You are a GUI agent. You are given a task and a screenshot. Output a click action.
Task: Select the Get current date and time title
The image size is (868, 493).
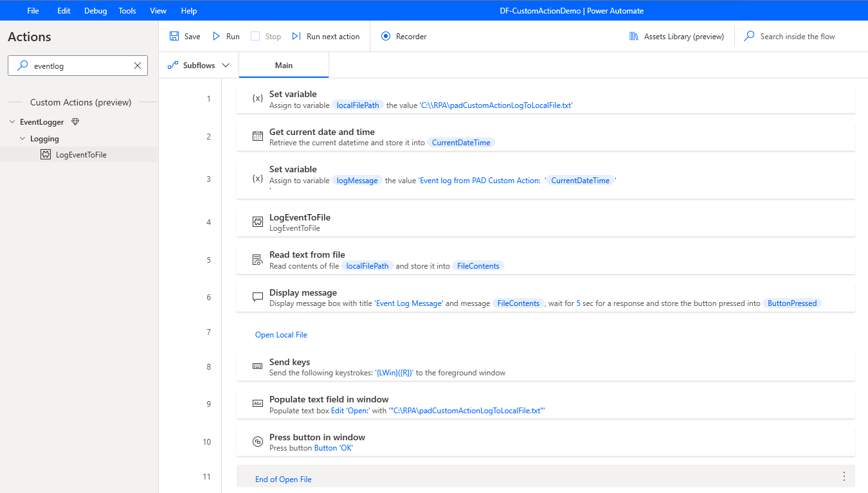click(322, 132)
